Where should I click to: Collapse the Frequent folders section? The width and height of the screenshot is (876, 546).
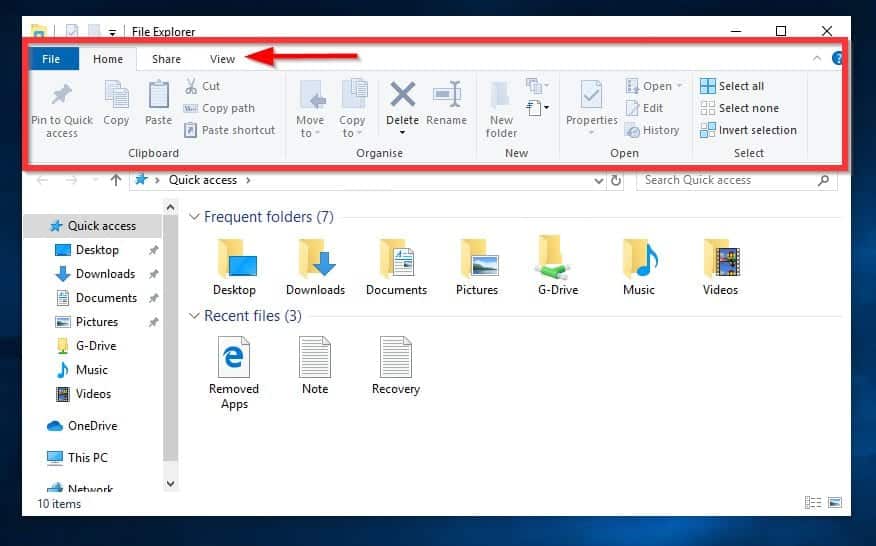tap(194, 216)
